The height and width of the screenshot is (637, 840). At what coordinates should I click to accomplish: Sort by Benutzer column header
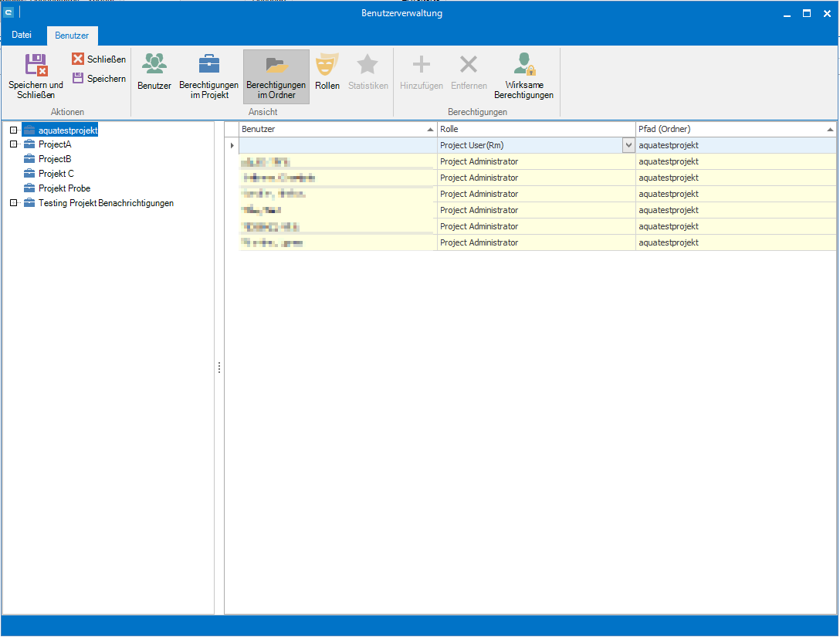(x=332, y=129)
